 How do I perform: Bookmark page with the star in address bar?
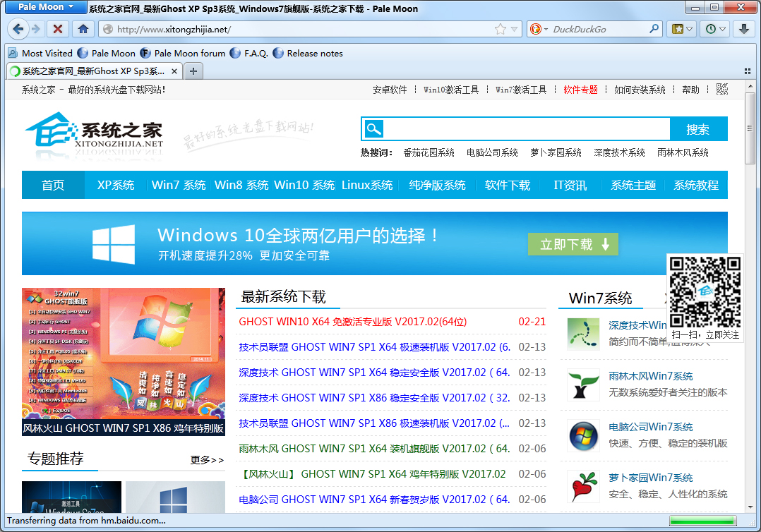click(x=499, y=29)
